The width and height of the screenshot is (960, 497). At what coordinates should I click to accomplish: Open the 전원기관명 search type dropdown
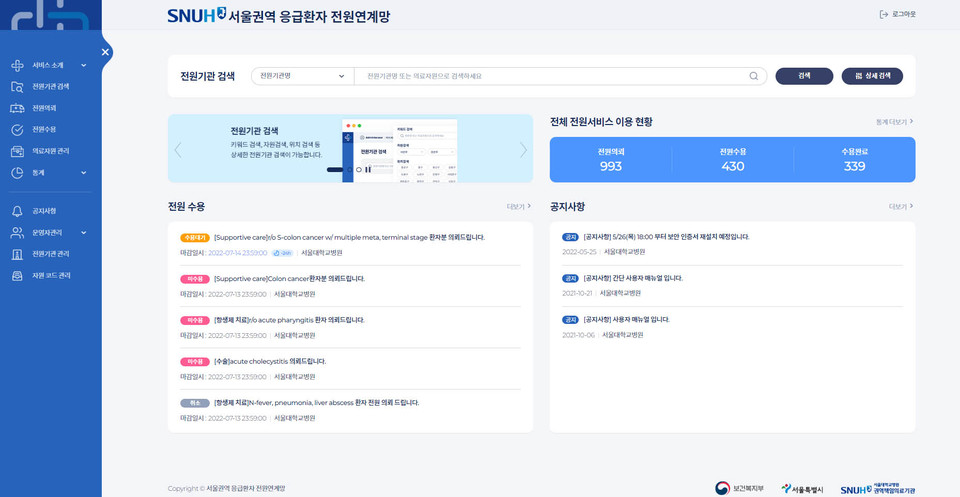302,77
